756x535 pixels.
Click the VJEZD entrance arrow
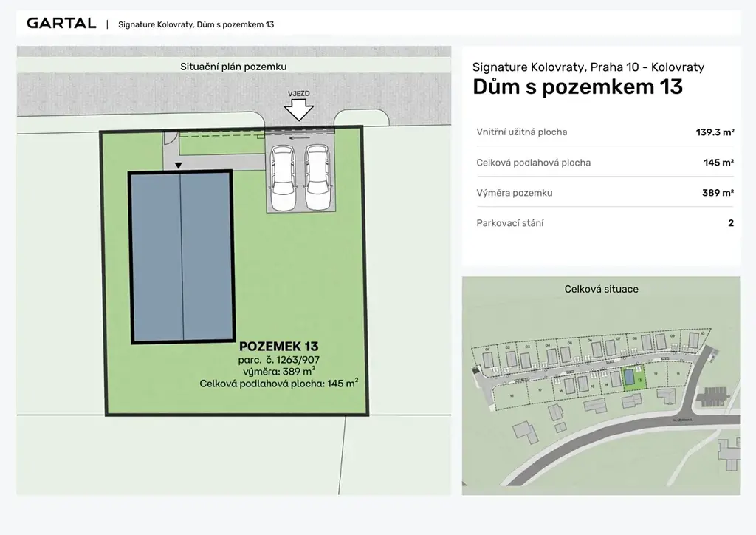pyautogui.click(x=299, y=108)
